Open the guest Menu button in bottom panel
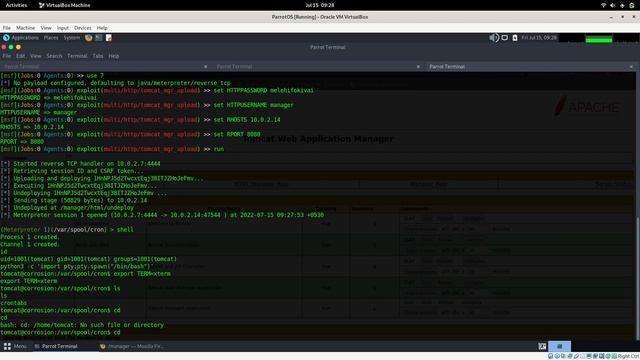640x360 pixels. click(x=15, y=346)
